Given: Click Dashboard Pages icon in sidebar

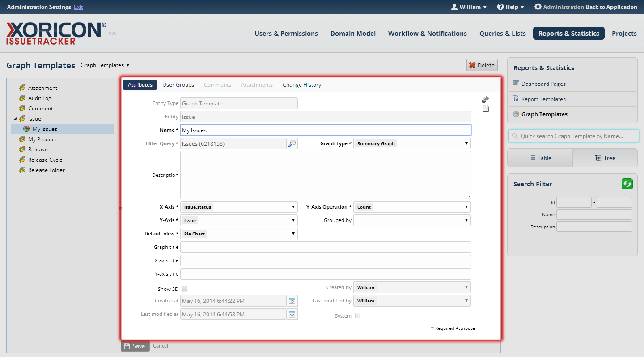Looking at the screenshot, I should [x=516, y=84].
